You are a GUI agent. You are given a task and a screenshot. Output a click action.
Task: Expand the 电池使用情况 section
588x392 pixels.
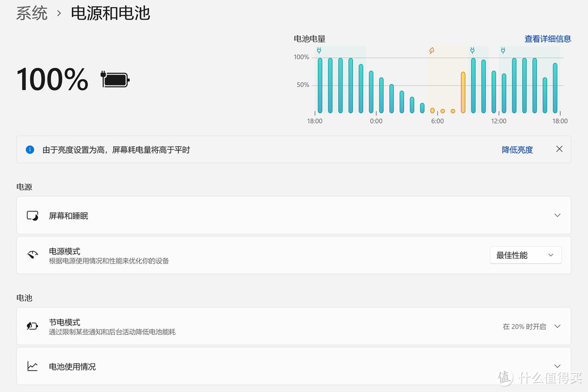tap(557, 366)
